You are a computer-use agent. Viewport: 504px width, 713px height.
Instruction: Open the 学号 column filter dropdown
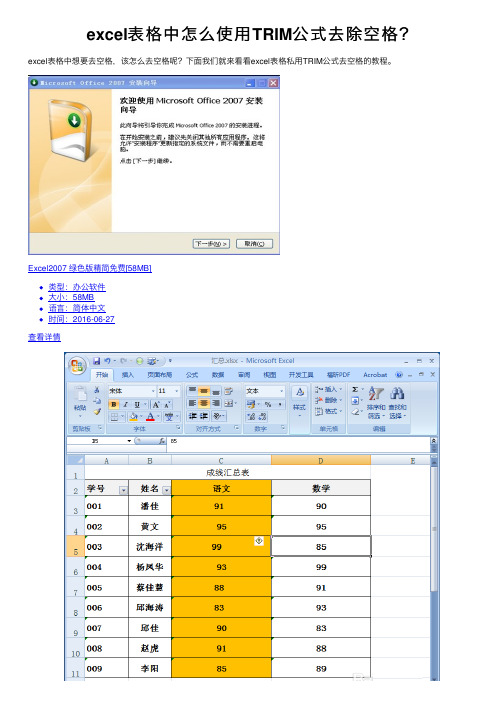point(123,490)
